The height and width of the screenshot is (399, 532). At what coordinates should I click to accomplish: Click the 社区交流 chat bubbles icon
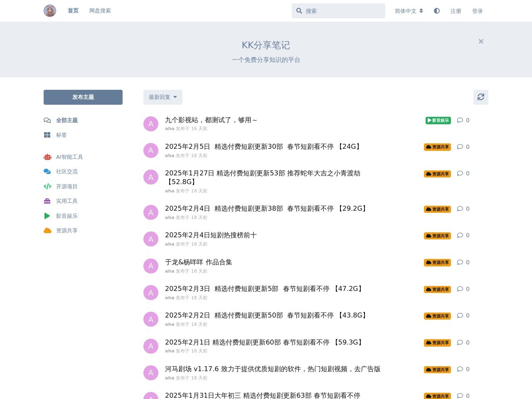pos(47,172)
